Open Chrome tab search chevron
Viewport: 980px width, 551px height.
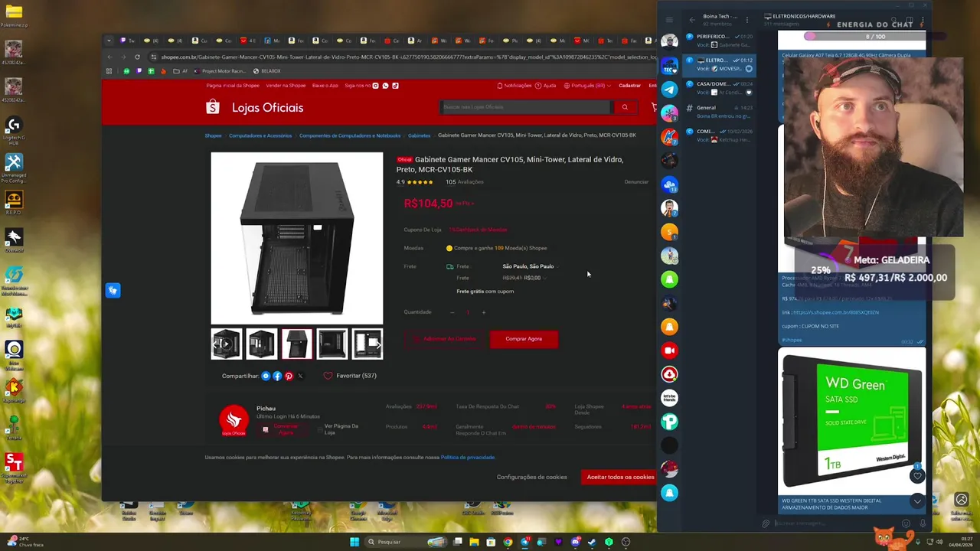(x=109, y=41)
